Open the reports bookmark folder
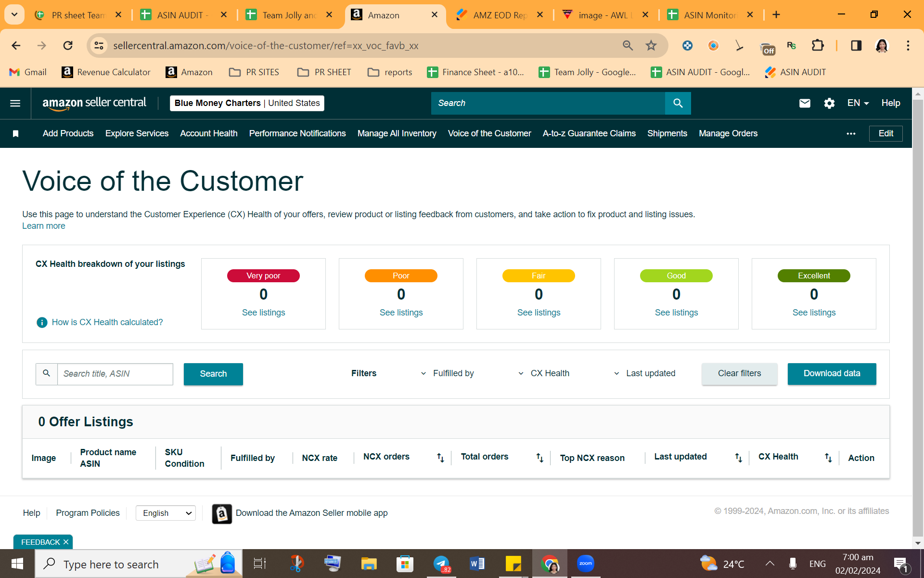This screenshot has width=924, height=578. coord(390,72)
